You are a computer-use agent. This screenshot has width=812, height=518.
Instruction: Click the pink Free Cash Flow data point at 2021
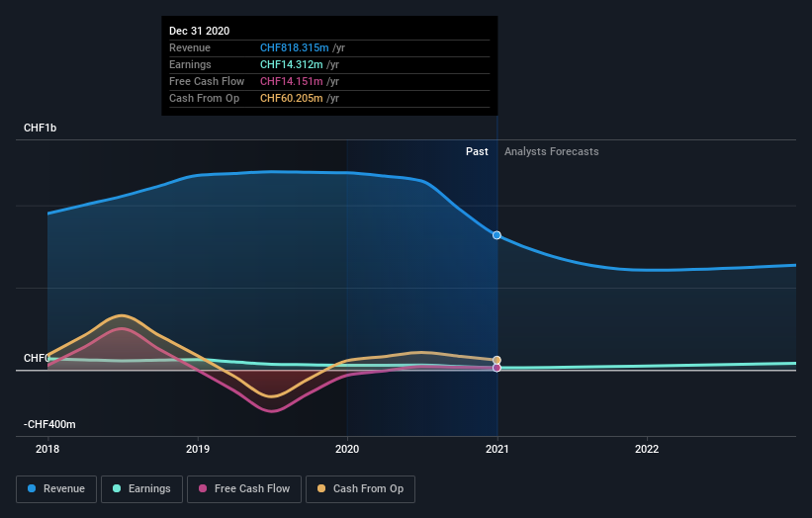click(x=496, y=368)
